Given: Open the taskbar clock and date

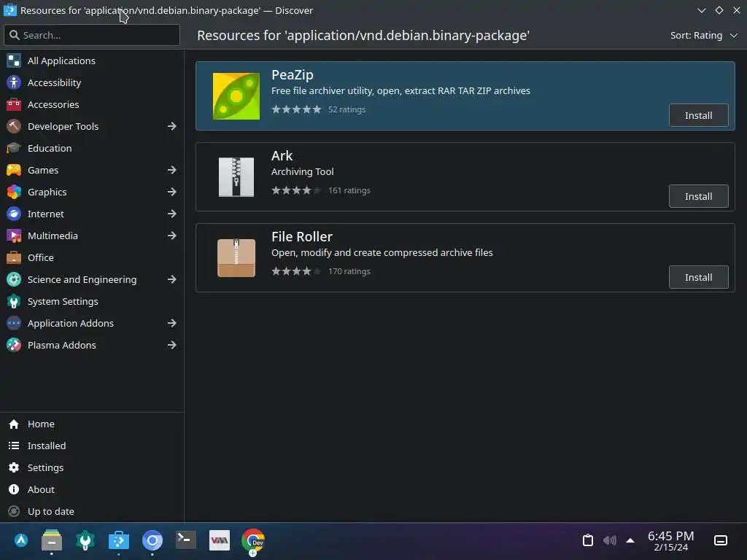Looking at the screenshot, I should coord(671,541).
